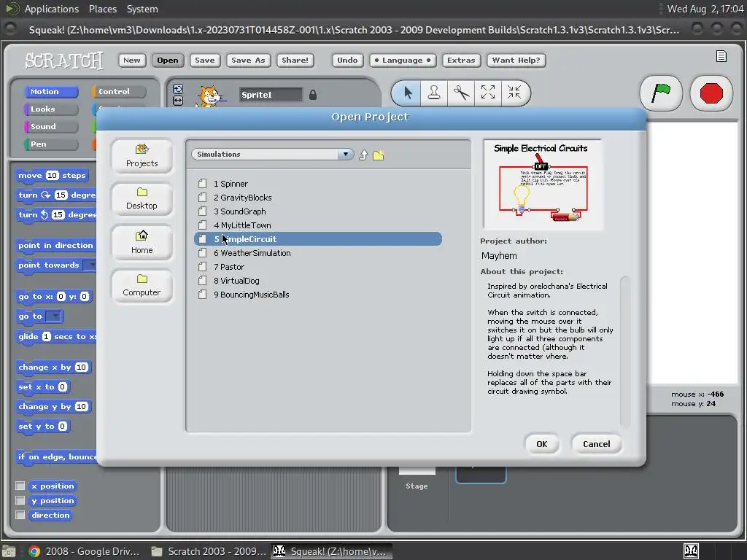Click file icon next to 1 Spinner
Screen dimensions: 747x560
(x=203, y=183)
